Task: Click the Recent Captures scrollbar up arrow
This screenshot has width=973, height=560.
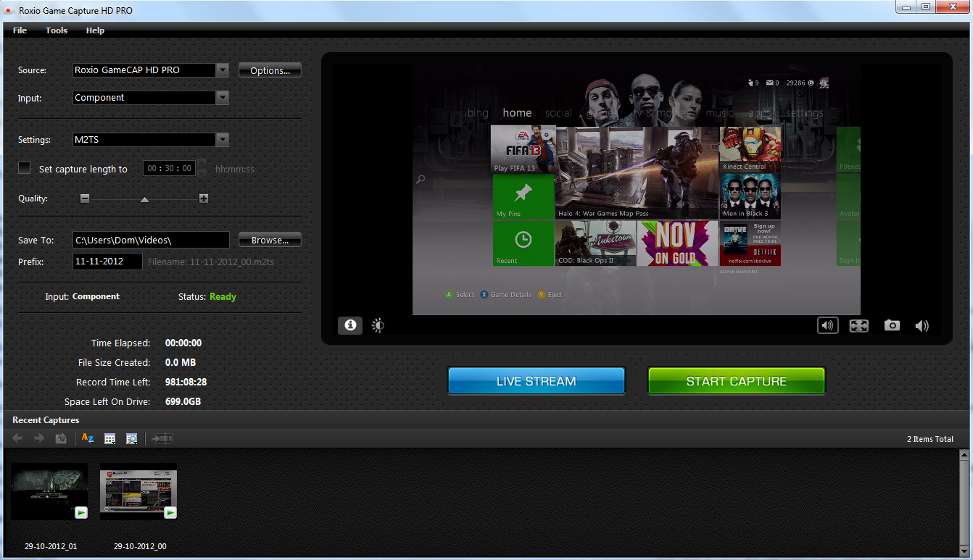Action: 964,455
